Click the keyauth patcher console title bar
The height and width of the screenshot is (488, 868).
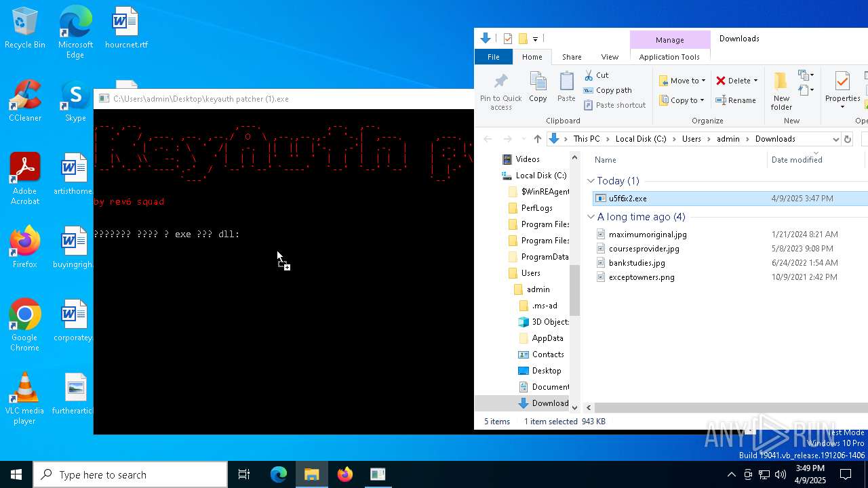pos(283,99)
